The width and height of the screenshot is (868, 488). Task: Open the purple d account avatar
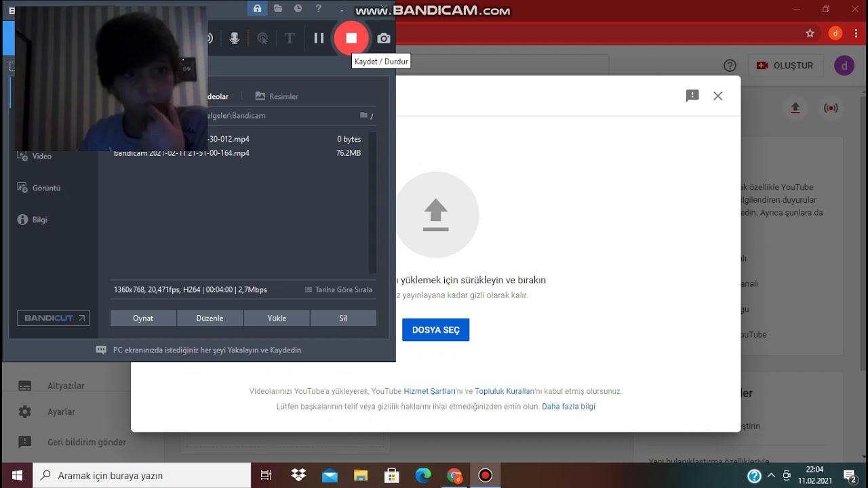[844, 66]
